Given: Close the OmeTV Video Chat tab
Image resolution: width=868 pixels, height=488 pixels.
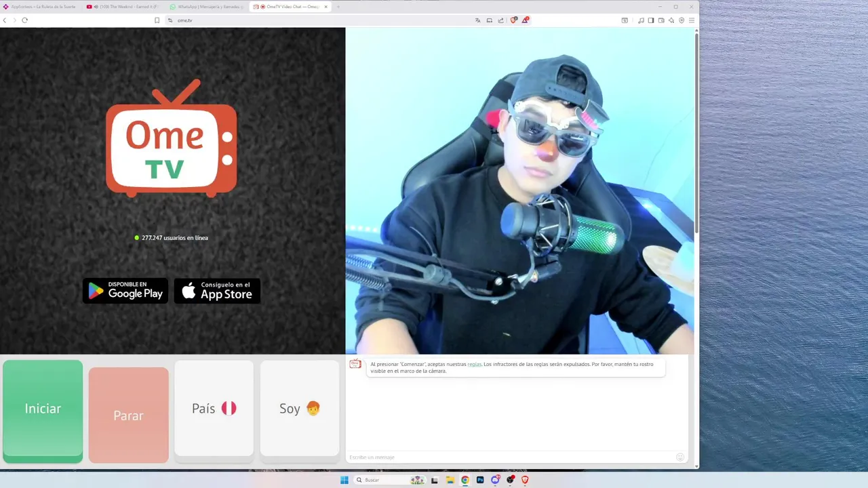Looking at the screenshot, I should [x=325, y=6].
